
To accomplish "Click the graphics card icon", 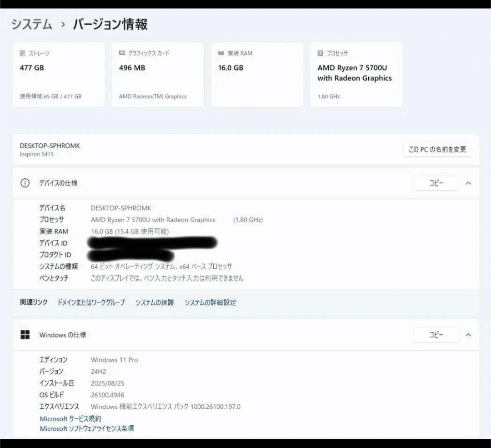I will coord(122,53).
